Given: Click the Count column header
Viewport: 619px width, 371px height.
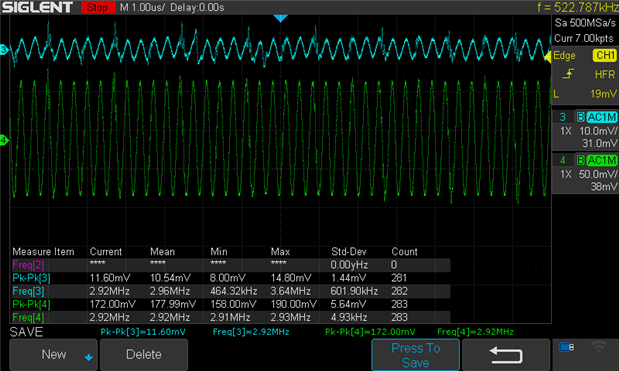Looking at the screenshot, I should 404,252.
